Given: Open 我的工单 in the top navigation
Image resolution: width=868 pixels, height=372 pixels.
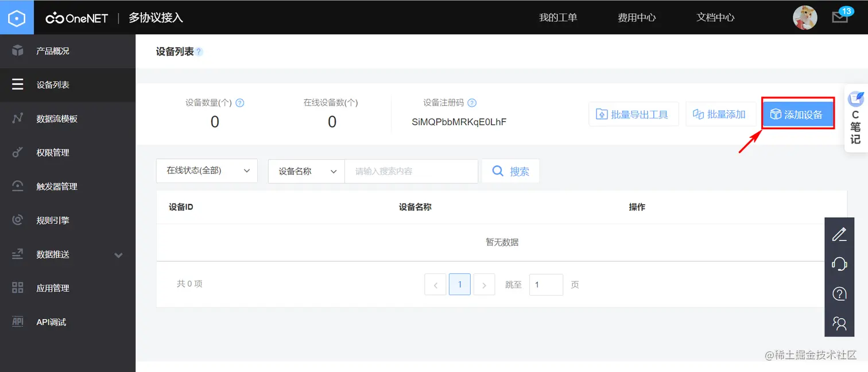Looking at the screenshot, I should tap(558, 17).
